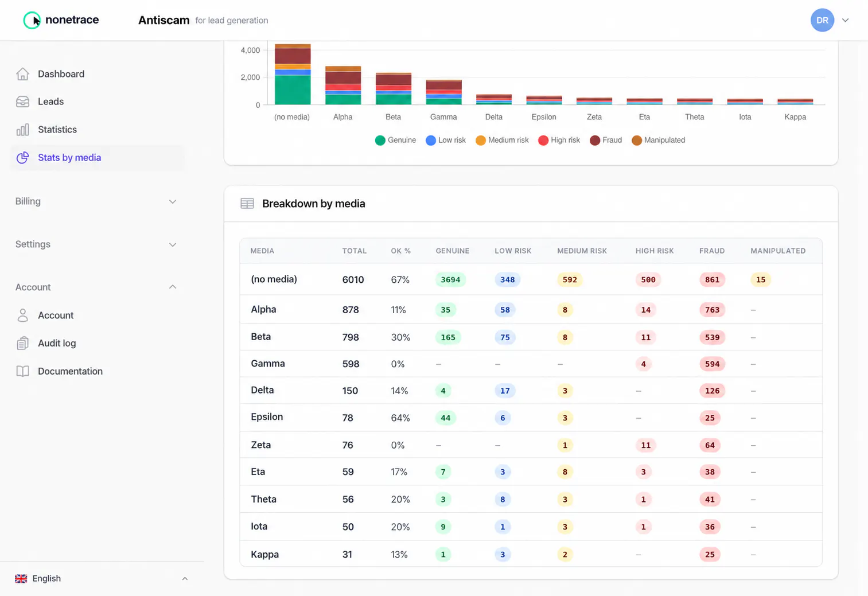This screenshot has height=596, width=868.
Task: Open user menu chevron beside avatar
Action: coord(845,20)
